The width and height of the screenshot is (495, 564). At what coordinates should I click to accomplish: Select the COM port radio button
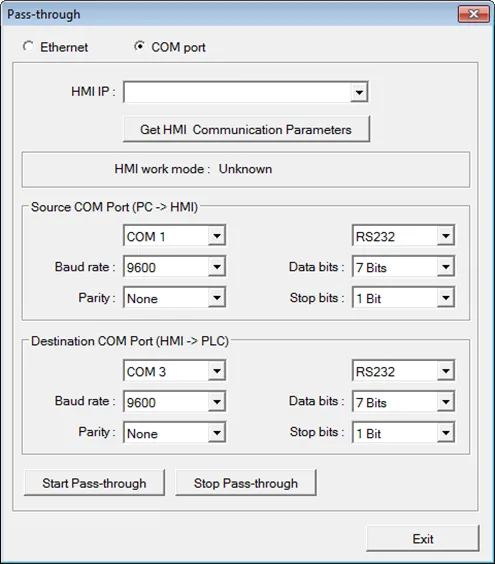140,46
